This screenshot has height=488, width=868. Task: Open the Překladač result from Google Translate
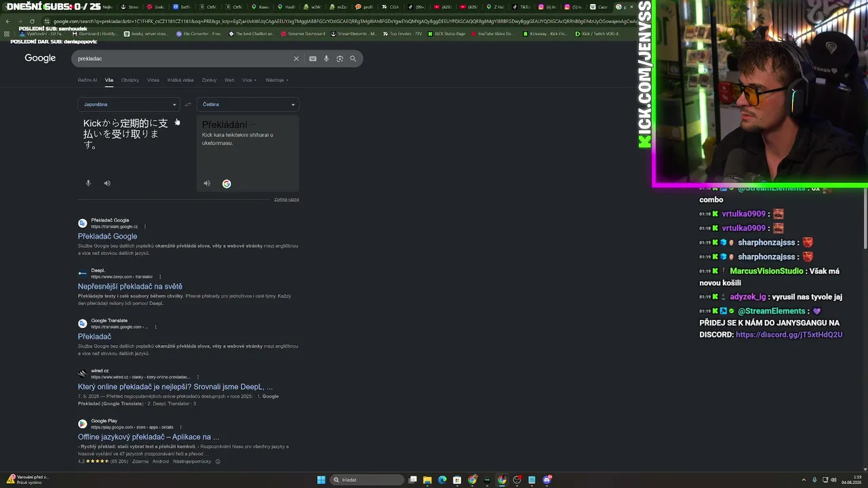(94, 337)
